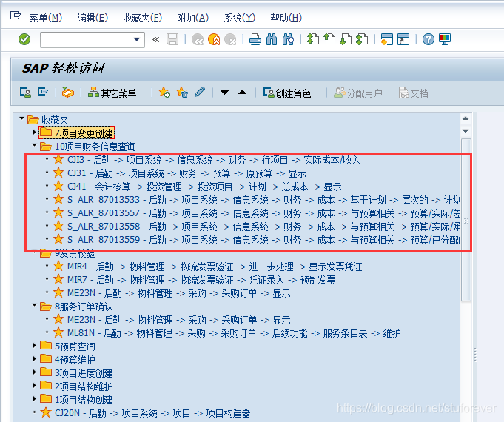
Task: Expand the 7项目变更创建 folder
Action: (34, 133)
